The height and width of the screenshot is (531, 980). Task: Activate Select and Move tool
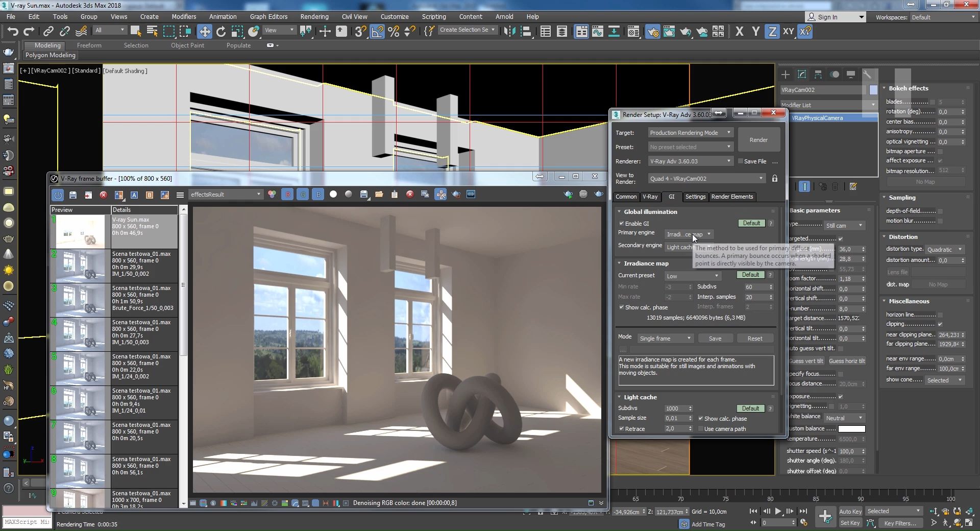click(205, 32)
